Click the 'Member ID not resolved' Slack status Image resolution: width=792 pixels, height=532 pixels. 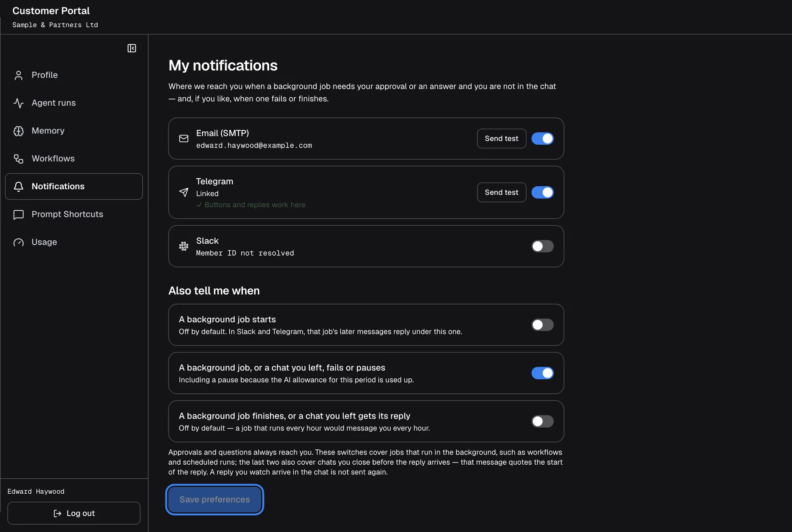pos(245,253)
